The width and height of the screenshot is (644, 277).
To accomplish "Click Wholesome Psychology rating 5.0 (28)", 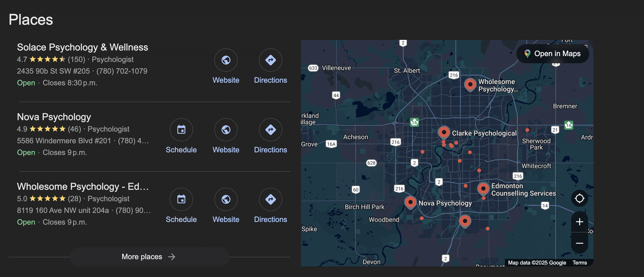I will (x=49, y=199).
